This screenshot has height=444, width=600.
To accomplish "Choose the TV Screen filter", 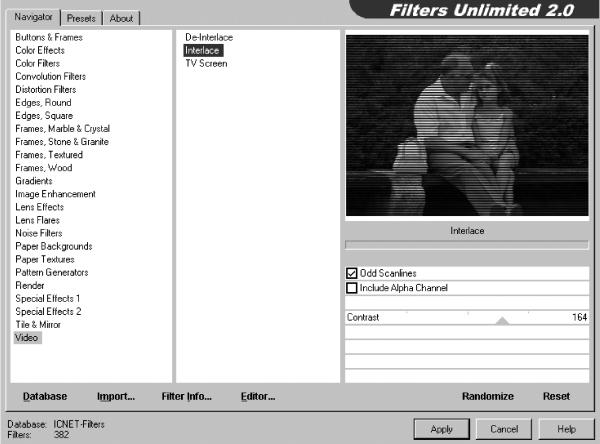I will coord(206,63).
